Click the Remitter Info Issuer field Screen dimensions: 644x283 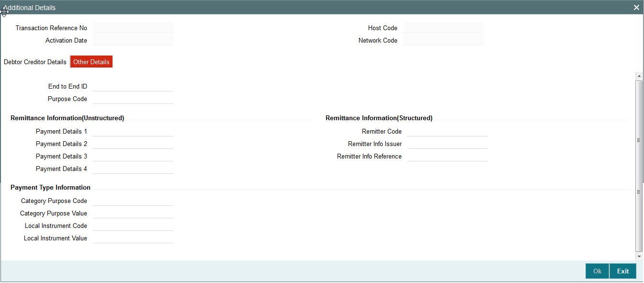[448, 144]
